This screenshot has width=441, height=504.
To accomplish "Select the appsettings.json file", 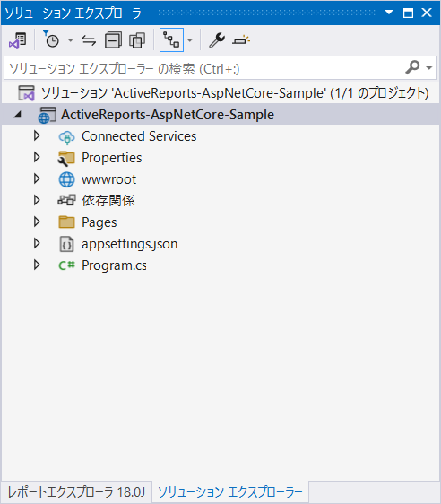I will (129, 244).
